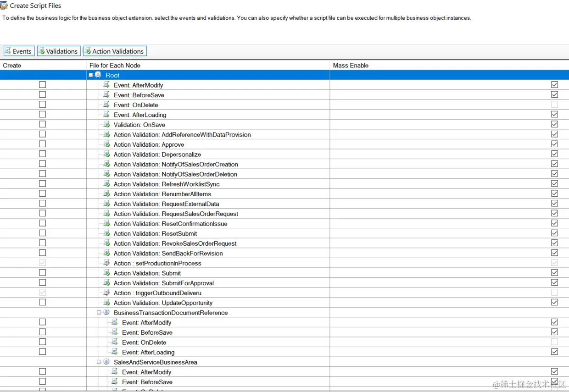Image resolution: width=569 pixels, height=392 pixels.
Task: Click icon of Action Validation: Depersonalize
Action: point(106,154)
